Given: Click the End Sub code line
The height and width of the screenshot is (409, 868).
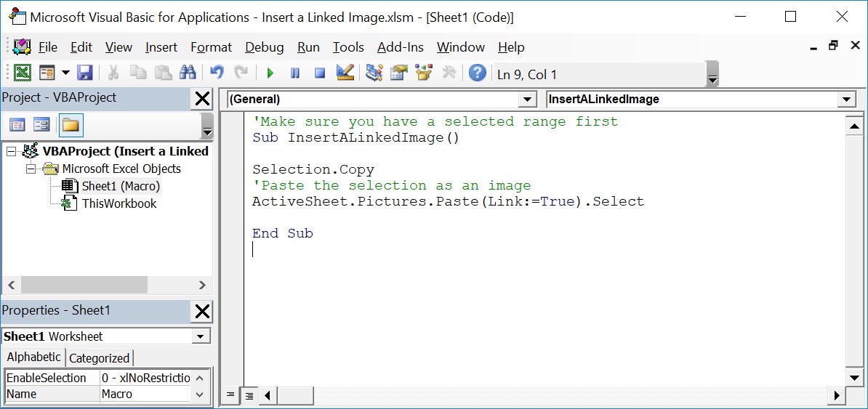Looking at the screenshot, I should coord(283,233).
